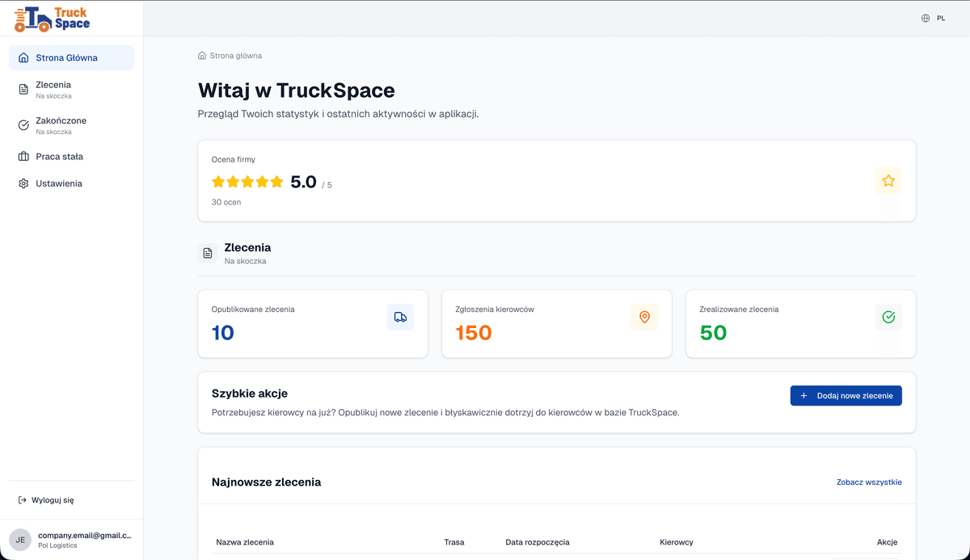Open Ustawienia settings page
Screen dimensions: 970x560
[x=71, y=183]
